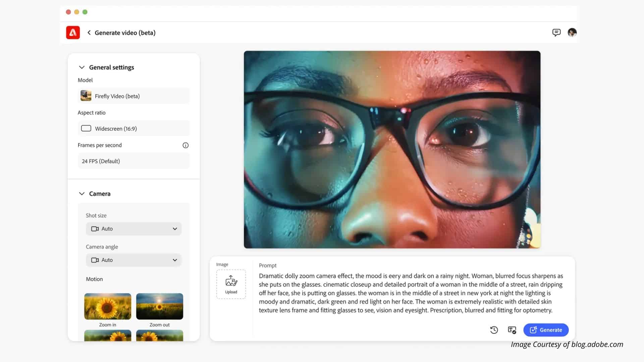Collapse the Camera section

pos(82,194)
